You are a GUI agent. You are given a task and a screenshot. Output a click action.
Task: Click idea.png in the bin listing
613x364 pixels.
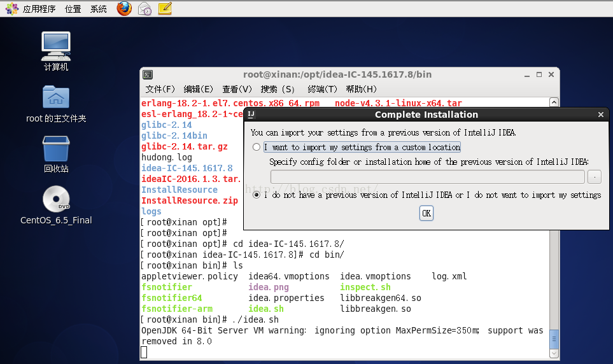(x=269, y=287)
